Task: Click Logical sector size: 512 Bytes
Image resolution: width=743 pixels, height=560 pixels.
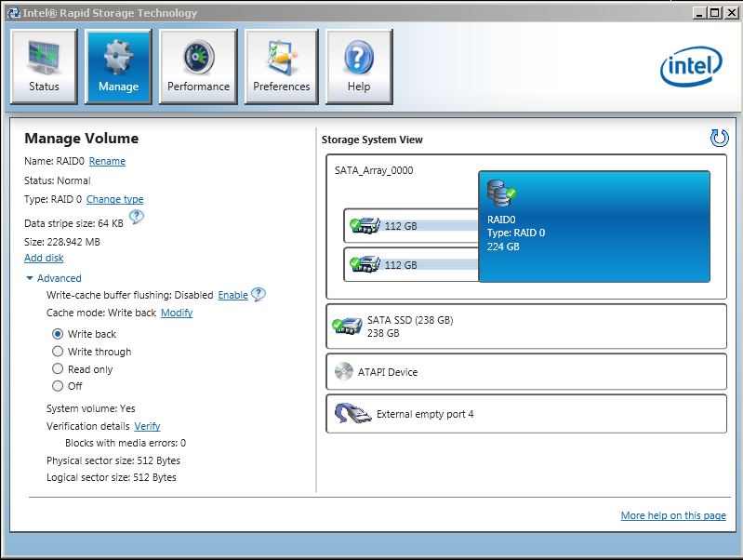Action: click(112, 477)
